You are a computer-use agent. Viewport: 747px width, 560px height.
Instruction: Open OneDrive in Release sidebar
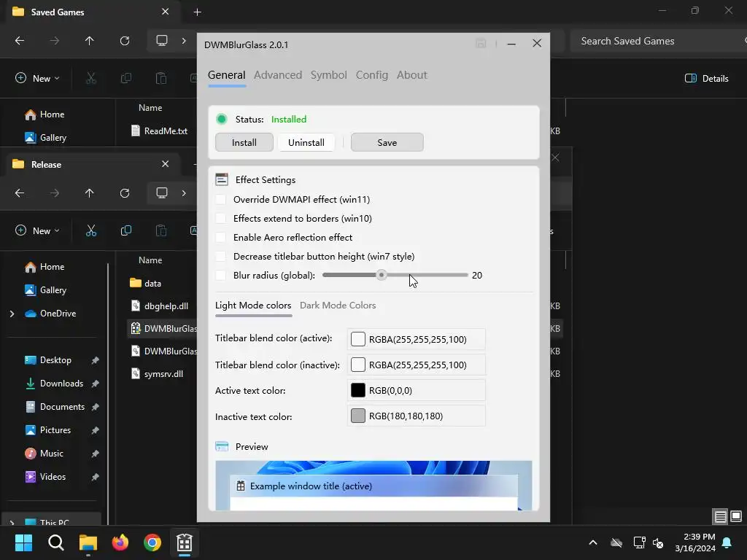[50, 314]
